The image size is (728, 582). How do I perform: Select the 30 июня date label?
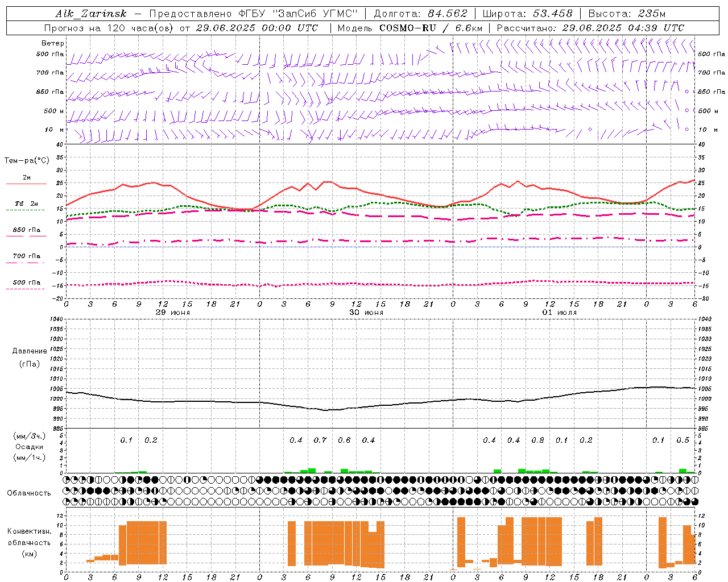pyautogui.click(x=366, y=312)
